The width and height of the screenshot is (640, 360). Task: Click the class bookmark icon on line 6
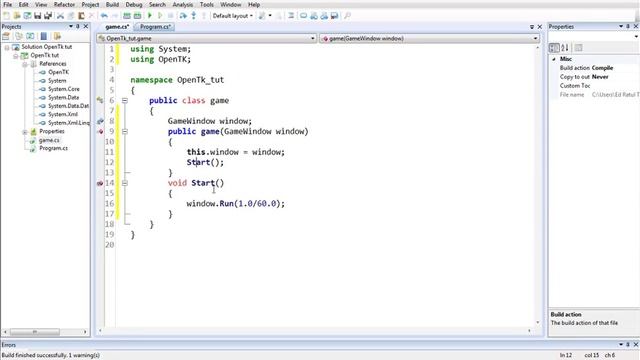pos(100,100)
